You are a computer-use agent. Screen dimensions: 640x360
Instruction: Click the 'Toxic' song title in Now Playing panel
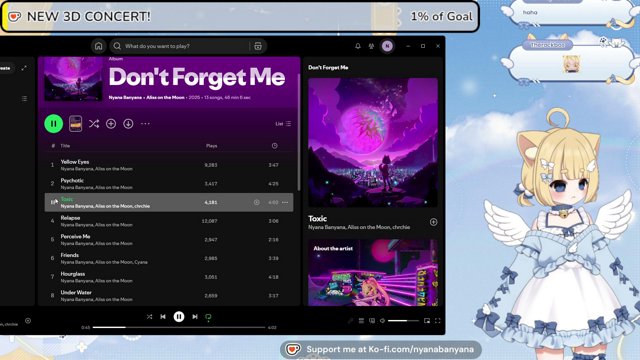click(318, 219)
